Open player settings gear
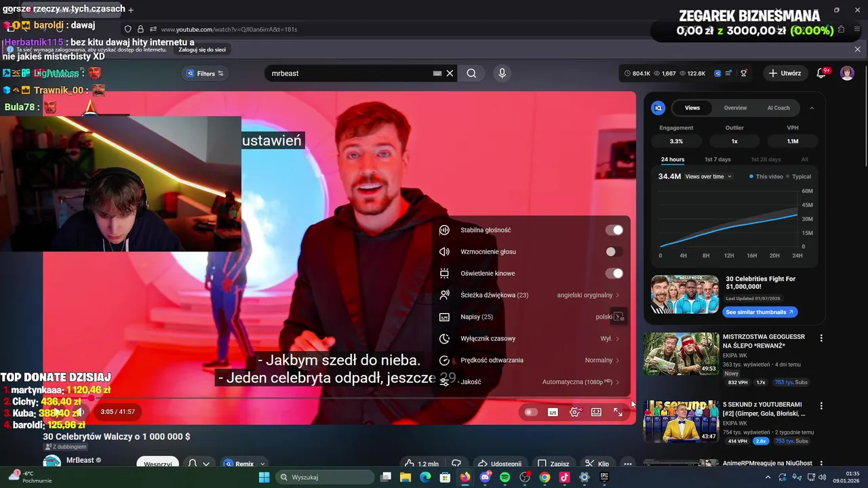868x488 pixels. 574,412
